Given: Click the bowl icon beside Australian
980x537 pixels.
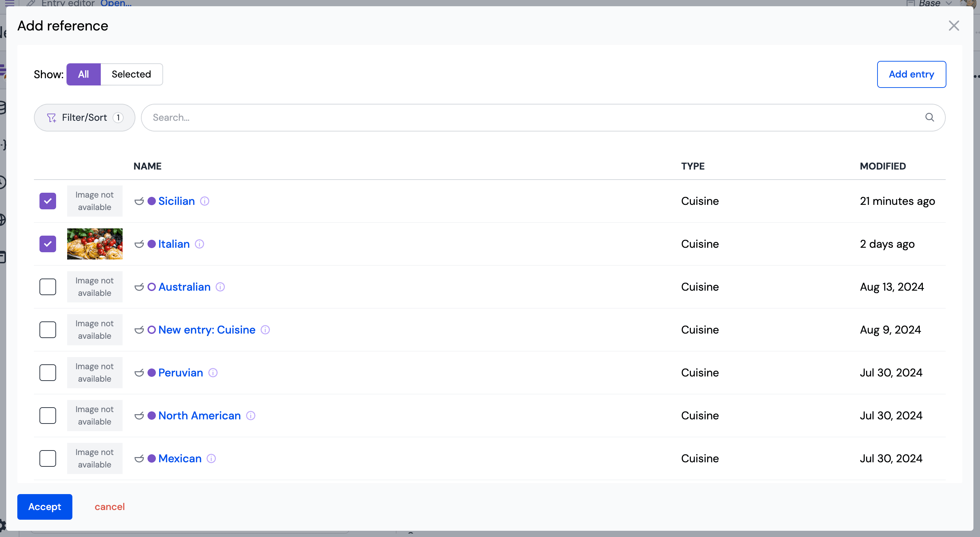Looking at the screenshot, I should click(x=139, y=287).
